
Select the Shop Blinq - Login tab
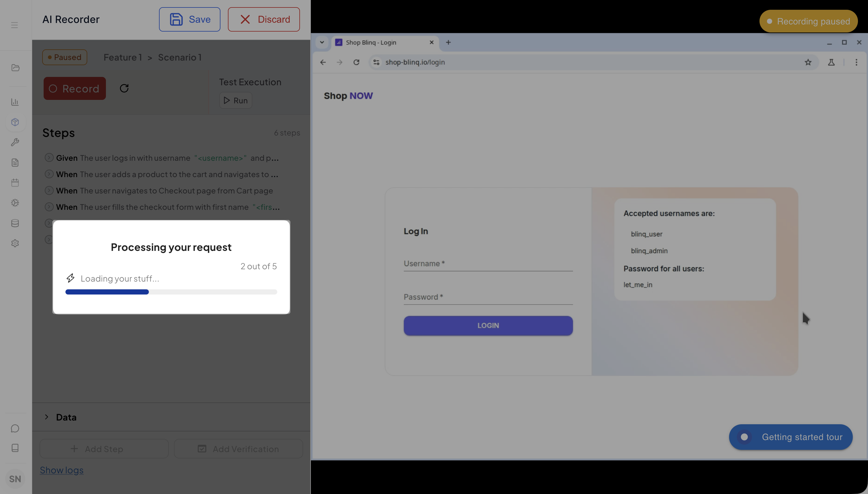pyautogui.click(x=371, y=42)
